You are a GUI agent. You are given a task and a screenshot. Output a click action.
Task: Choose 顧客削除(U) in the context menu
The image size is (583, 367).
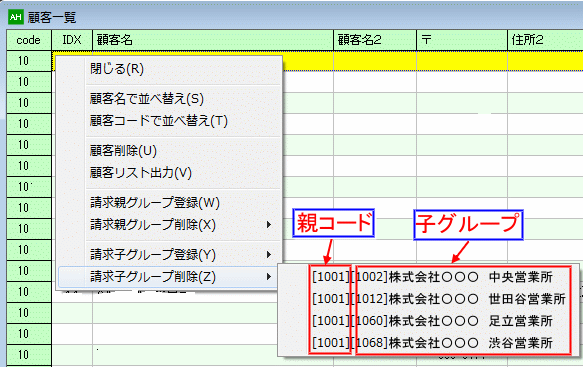click(x=169, y=151)
